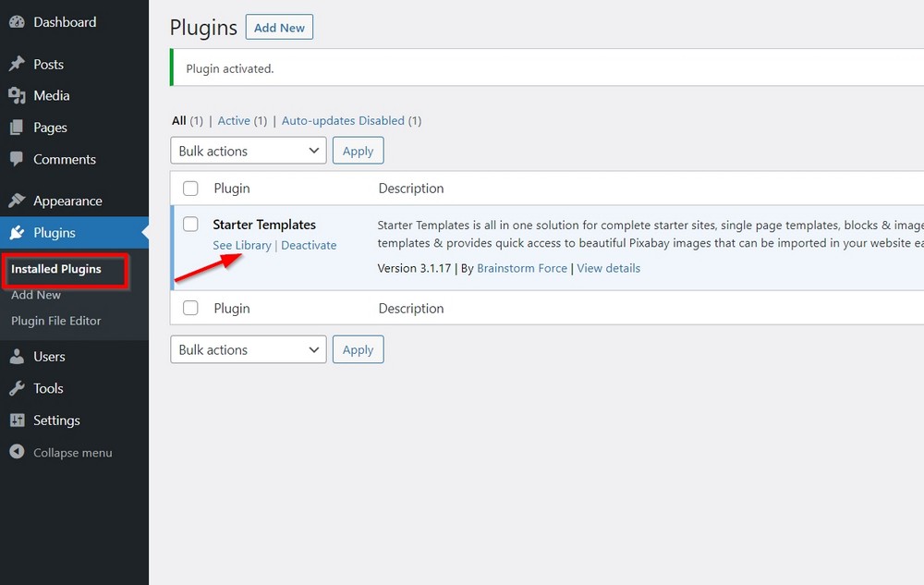Image resolution: width=924 pixels, height=585 pixels.
Task: Go to Media menu label
Action: pos(51,95)
